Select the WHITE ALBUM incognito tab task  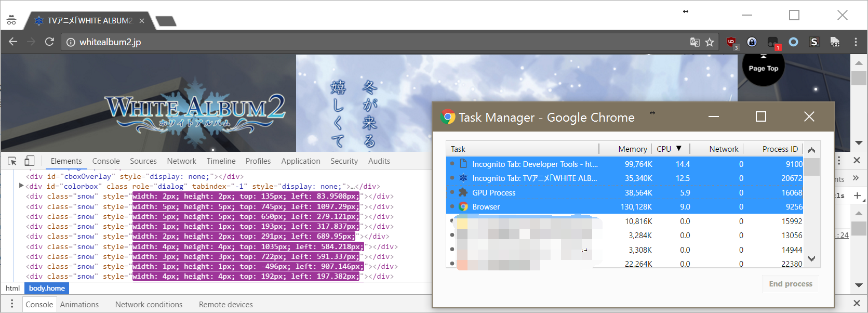pyautogui.click(x=625, y=178)
